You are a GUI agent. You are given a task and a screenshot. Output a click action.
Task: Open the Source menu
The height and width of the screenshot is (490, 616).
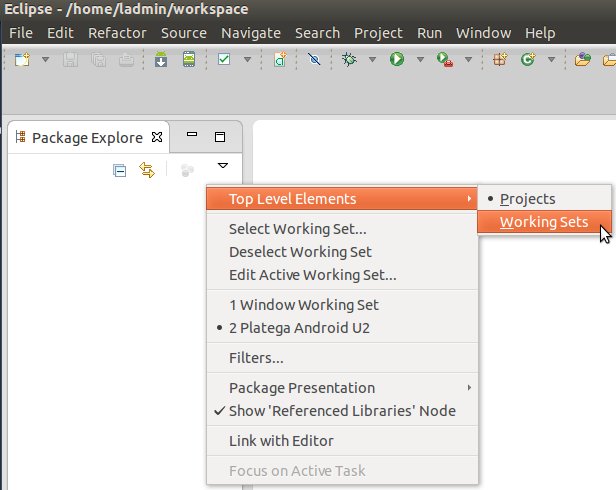point(183,33)
